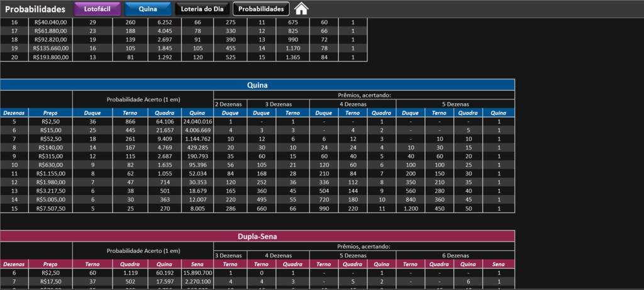Click Quadra probability cell 21.657
Image resolution: width=644 pixels, height=290 pixels.
(165, 130)
